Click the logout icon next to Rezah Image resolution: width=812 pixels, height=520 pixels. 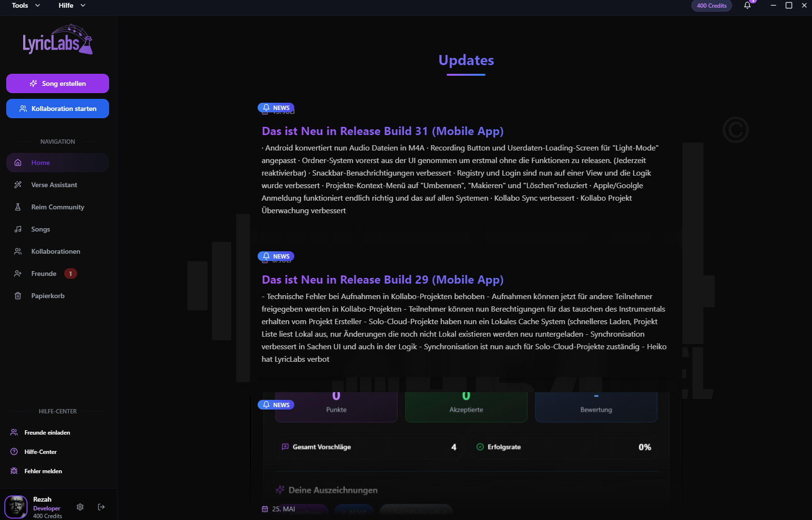tap(101, 507)
